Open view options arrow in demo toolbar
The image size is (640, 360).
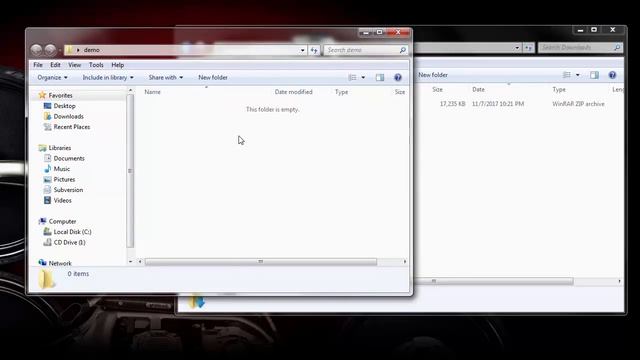pos(363,78)
